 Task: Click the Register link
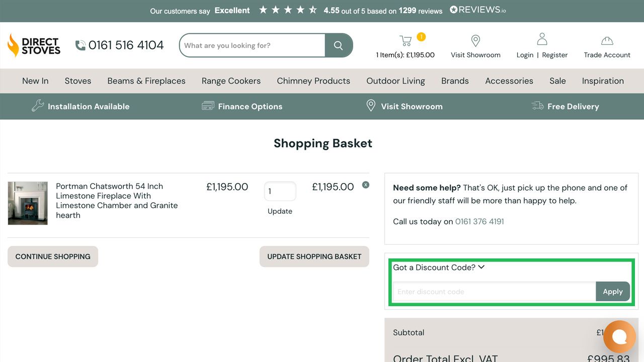[x=555, y=55]
